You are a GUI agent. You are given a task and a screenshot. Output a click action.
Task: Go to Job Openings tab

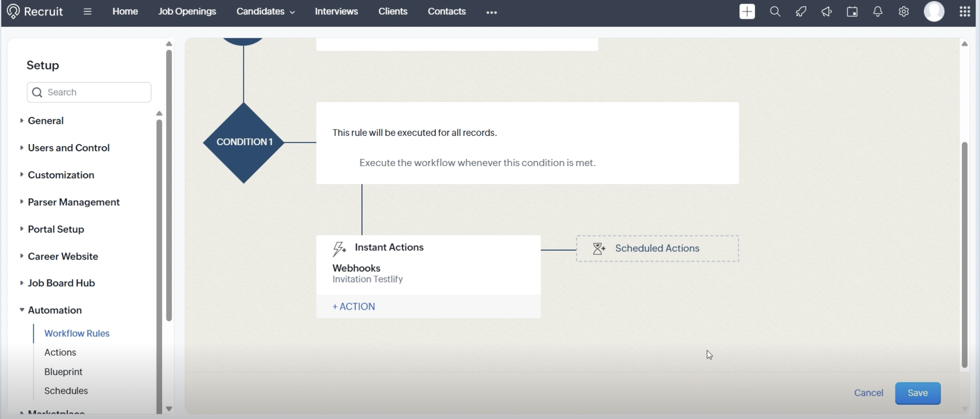click(x=187, y=11)
